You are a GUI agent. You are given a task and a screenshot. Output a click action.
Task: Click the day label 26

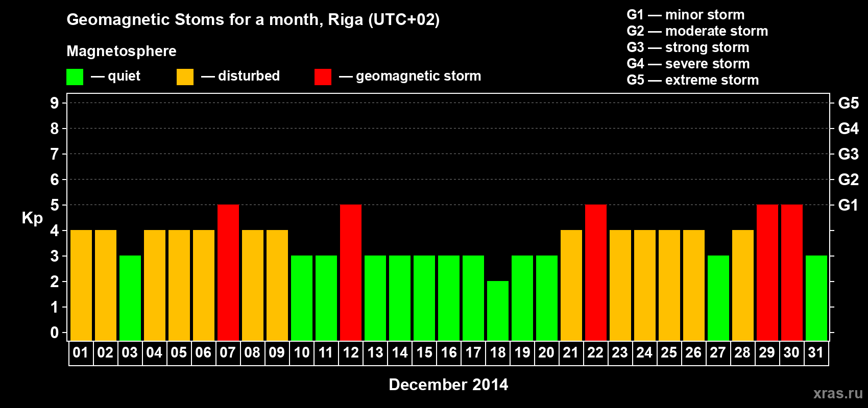point(693,352)
